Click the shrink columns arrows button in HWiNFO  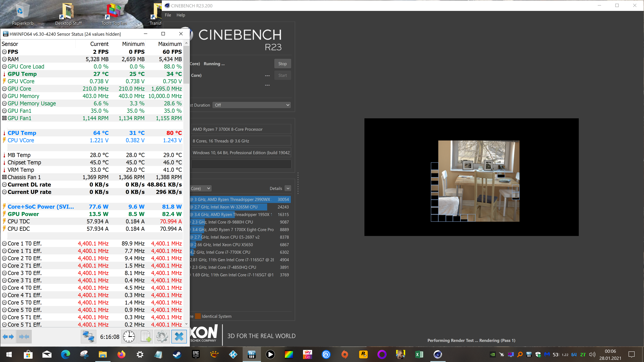(24, 337)
